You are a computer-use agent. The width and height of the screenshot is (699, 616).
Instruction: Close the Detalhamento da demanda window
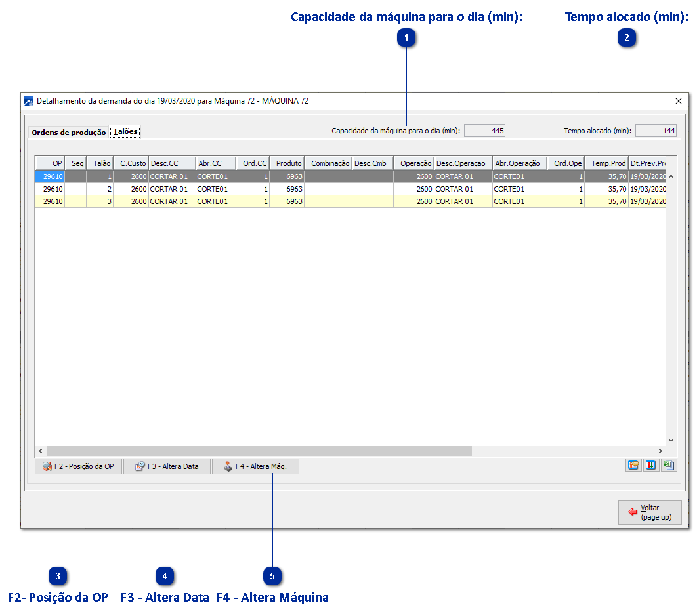pyautogui.click(x=679, y=101)
